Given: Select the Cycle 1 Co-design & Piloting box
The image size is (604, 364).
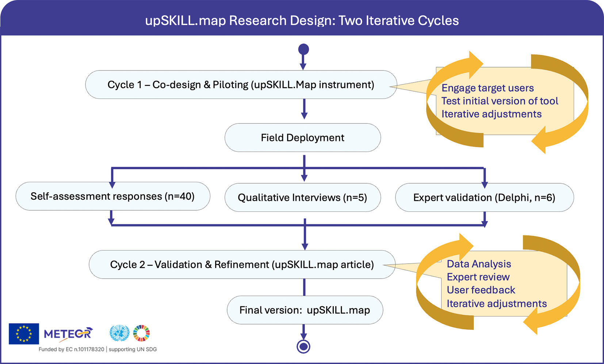Looking at the screenshot, I should (x=241, y=85).
